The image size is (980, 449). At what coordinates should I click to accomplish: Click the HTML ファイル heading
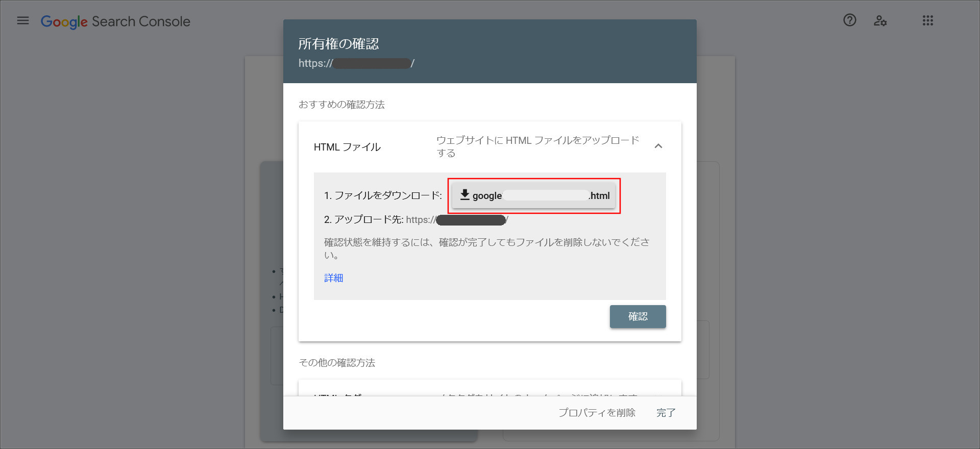pos(347,147)
